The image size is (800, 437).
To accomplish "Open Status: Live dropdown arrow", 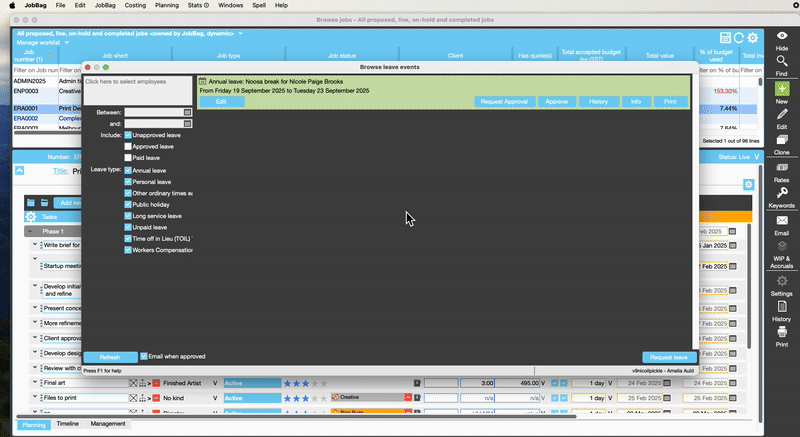I will pos(757,157).
